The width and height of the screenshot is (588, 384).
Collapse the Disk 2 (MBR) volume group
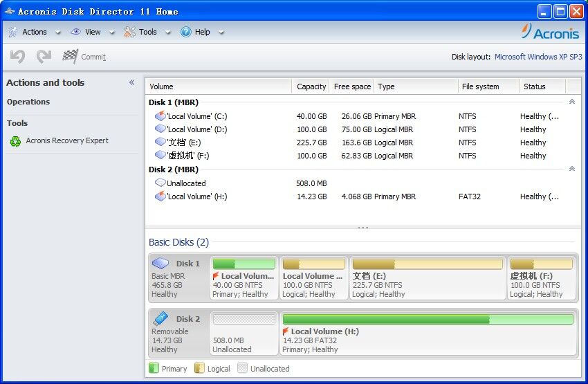point(572,169)
